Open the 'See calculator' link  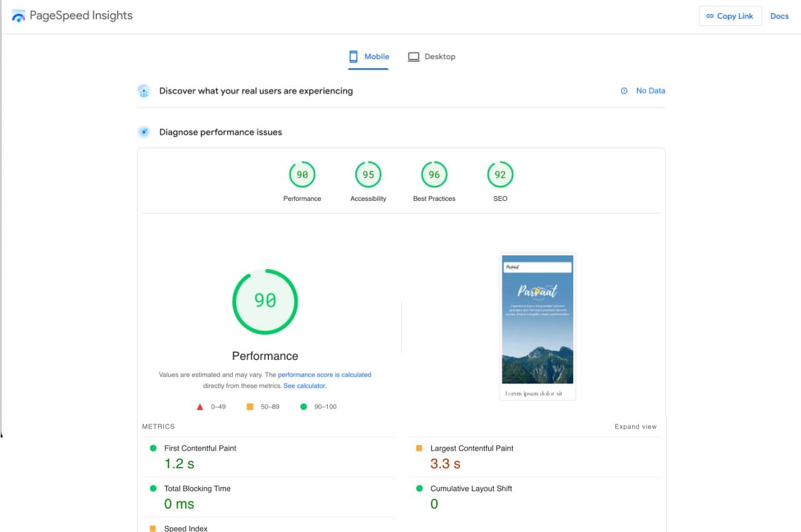point(304,386)
